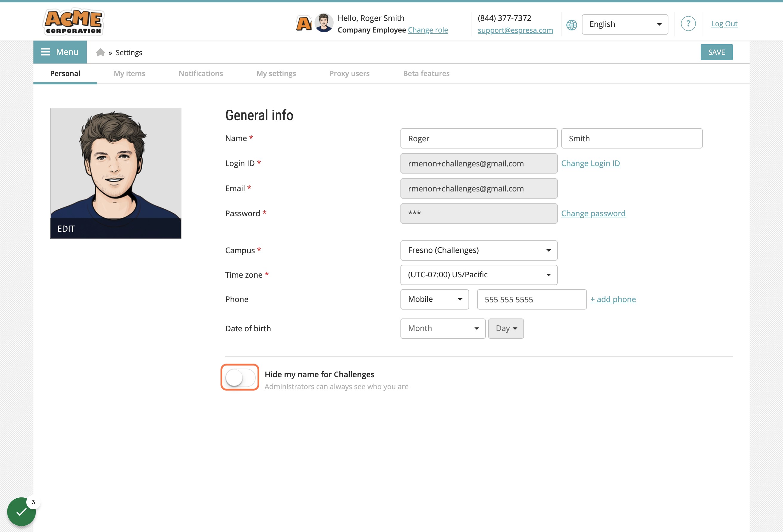The height and width of the screenshot is (532, 783).
Task: Click the + add phone link
Action: (613, 299)
